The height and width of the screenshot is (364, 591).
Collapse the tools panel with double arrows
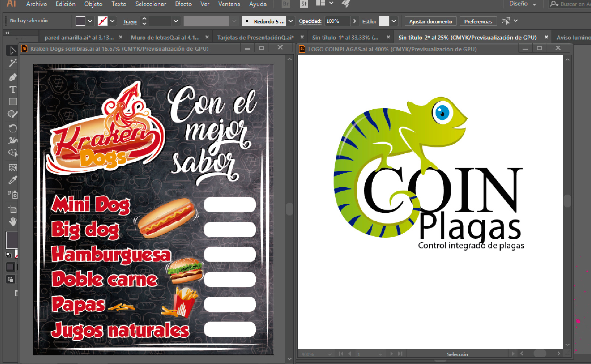pyautogui.click(x=7, y=33)
